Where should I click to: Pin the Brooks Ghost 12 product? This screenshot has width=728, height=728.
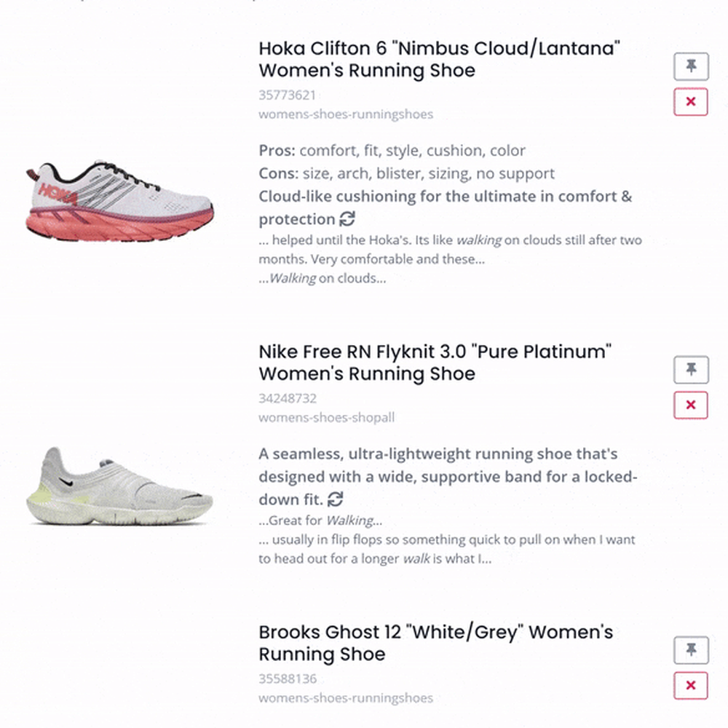point(691,650)
